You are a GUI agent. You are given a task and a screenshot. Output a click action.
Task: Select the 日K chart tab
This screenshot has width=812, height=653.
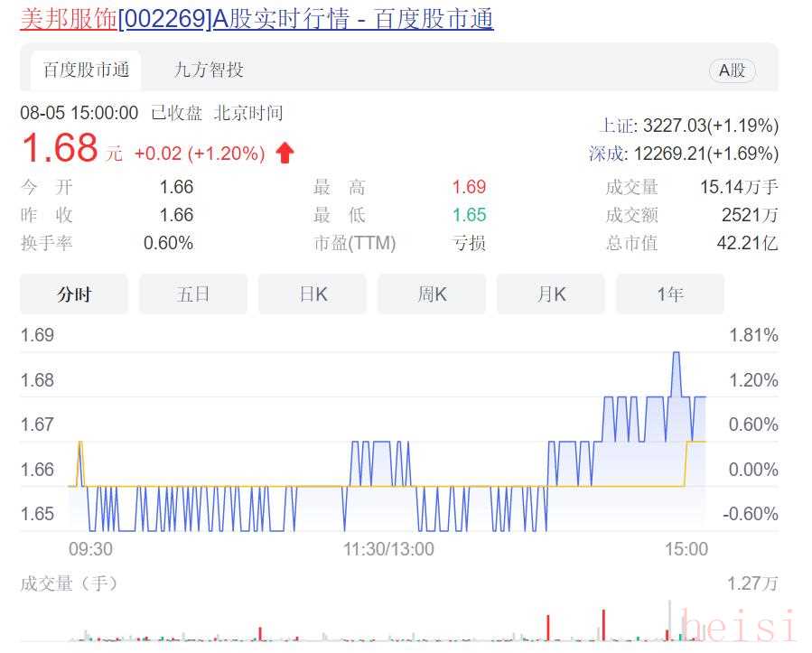313,294
